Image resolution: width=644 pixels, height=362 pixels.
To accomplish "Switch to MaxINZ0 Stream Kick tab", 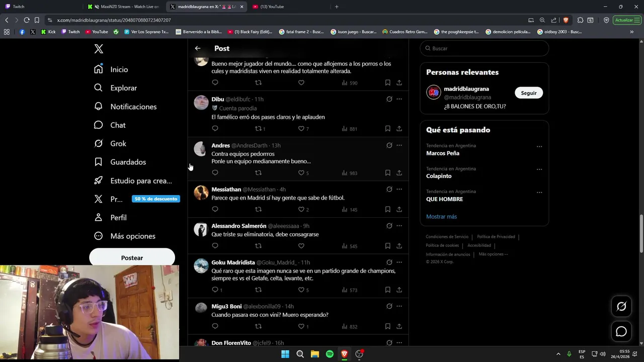I will [123, 7].
